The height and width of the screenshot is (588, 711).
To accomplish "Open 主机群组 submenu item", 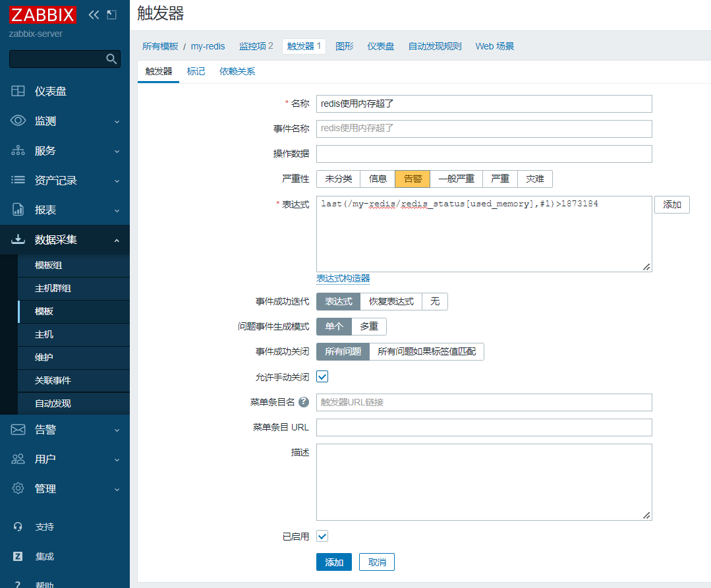I will 73,289.
